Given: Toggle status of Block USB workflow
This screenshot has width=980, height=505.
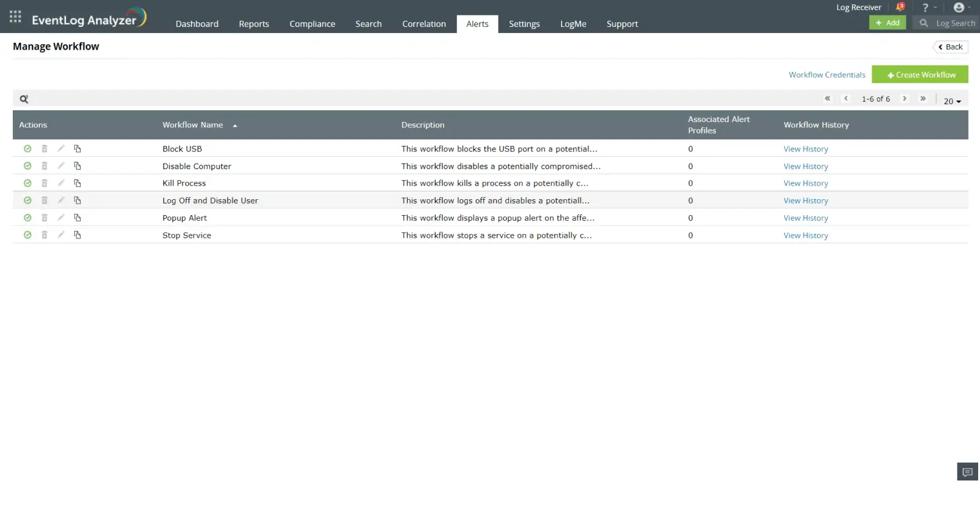Looking at the screenshot, I should tap(28, 149).
